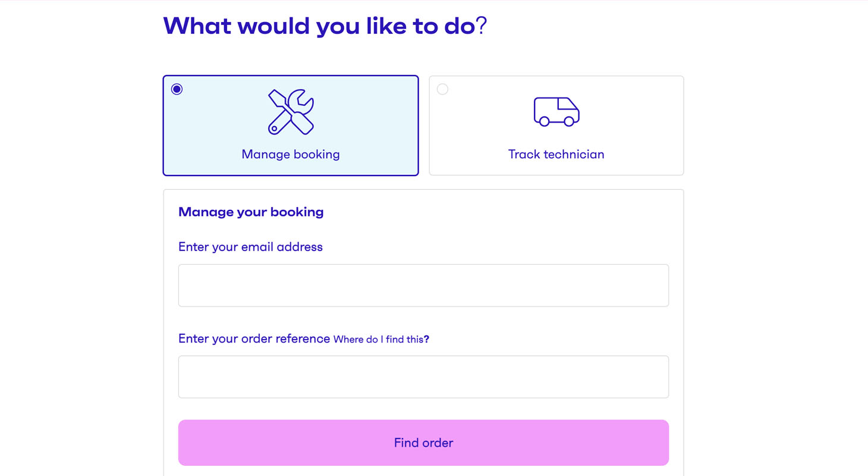Click the screwdriver handle in the tools icon
The image size is (868, 476).
tap(303, 123)
